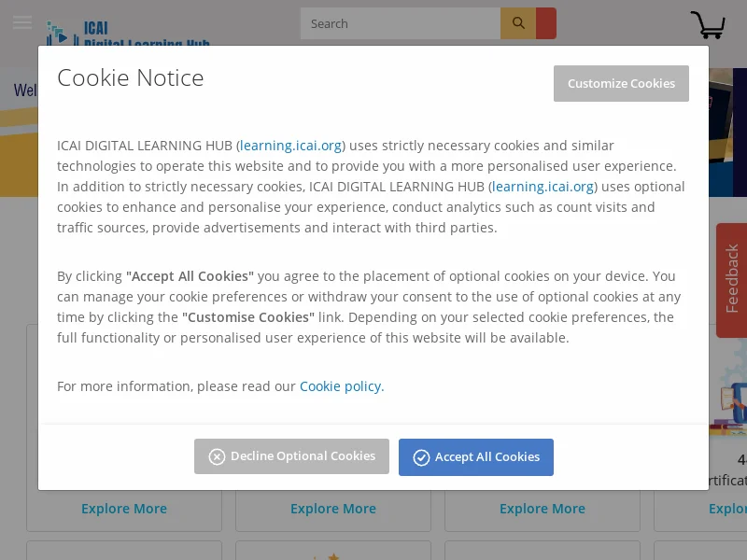This screenshot has height=560, width=747.
Task: Open learning.icai.org link before "uses strictly necessary"
Action: click(290, 146)
